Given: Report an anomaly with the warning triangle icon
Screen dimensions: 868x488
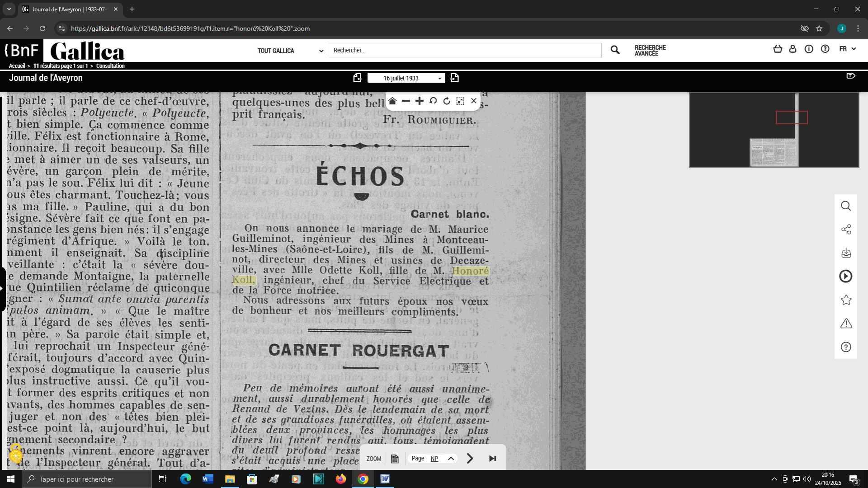Looking at the screenshot, I should point(846,324).
